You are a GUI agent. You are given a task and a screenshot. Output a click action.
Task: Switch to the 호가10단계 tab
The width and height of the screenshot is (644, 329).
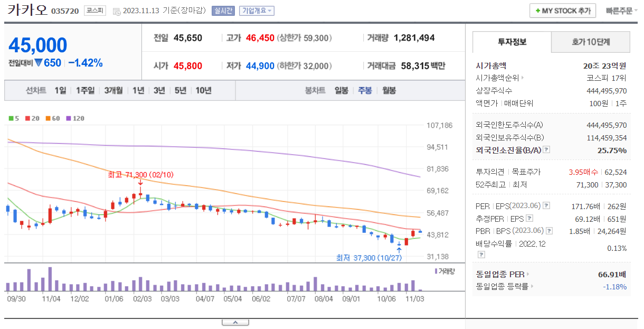click(591, 42)
